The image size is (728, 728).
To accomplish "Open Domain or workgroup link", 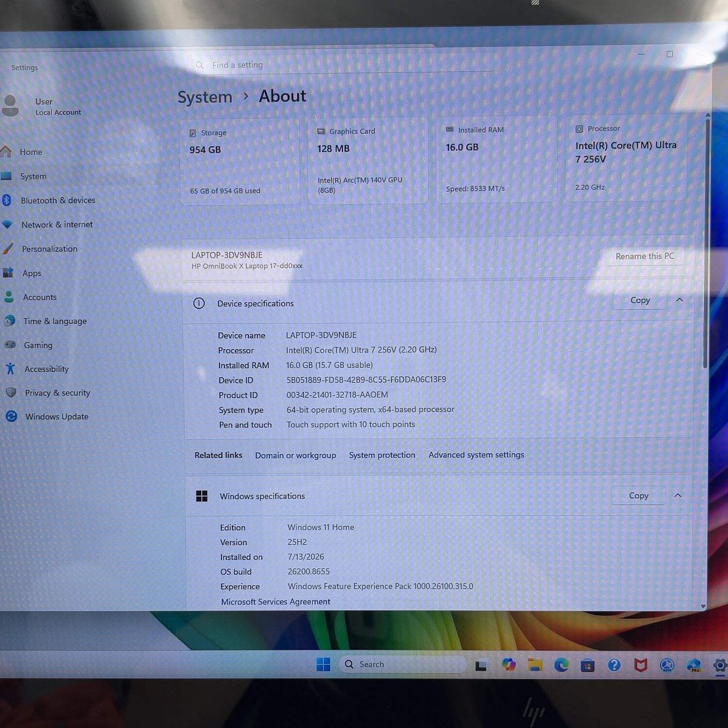I will 296,455.
